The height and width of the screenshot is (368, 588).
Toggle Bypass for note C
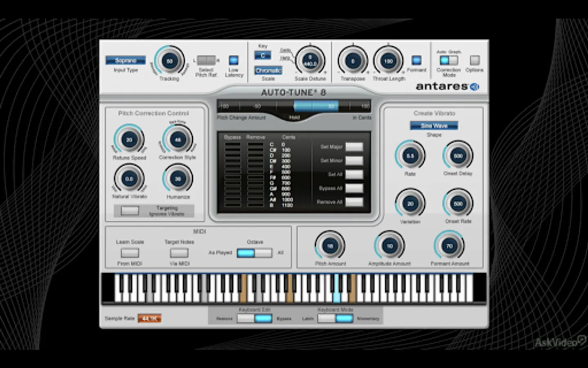pos(232,144)
